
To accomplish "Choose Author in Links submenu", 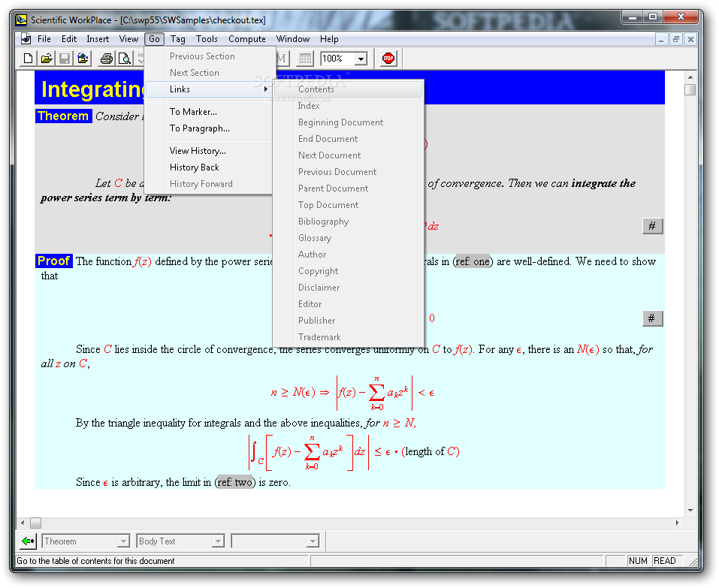I will click(x=348, y=254).
